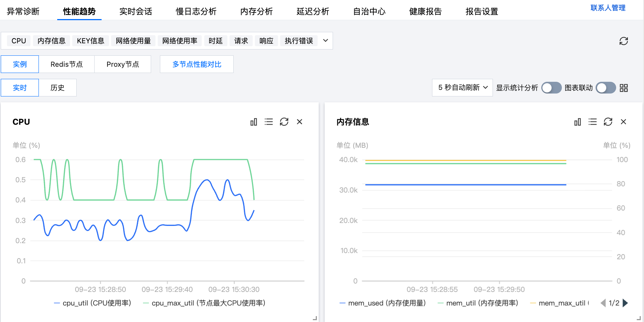Refresh the CPU chart
This screenshot has width=644, height=322.
pyautogui.click(x=284, y=122)
